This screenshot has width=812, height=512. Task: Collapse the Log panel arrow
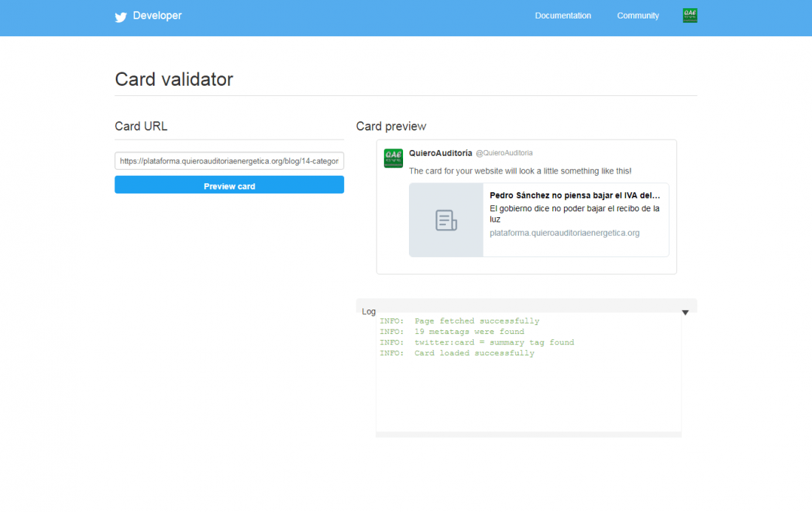coord(685,313)
